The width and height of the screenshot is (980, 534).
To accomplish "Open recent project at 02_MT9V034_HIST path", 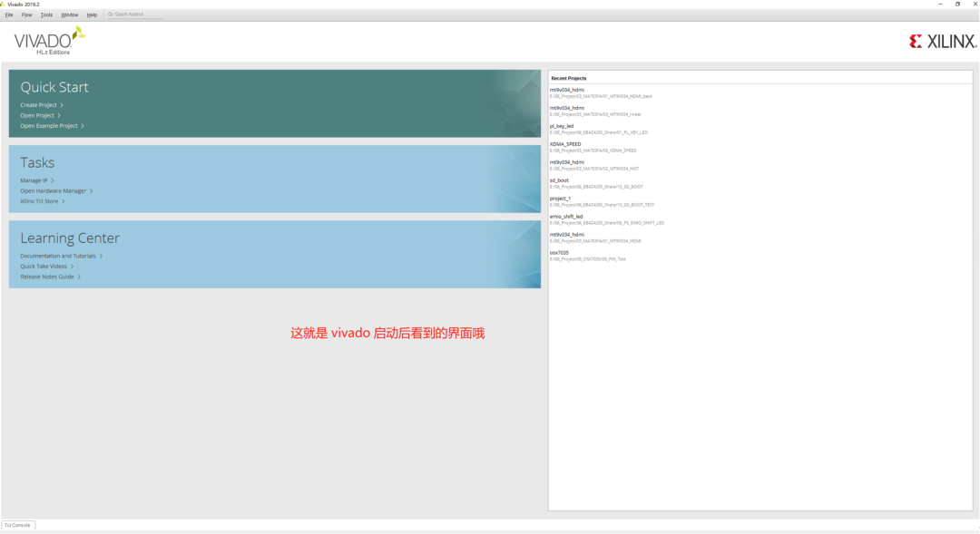I will click(x=593, y=166).
